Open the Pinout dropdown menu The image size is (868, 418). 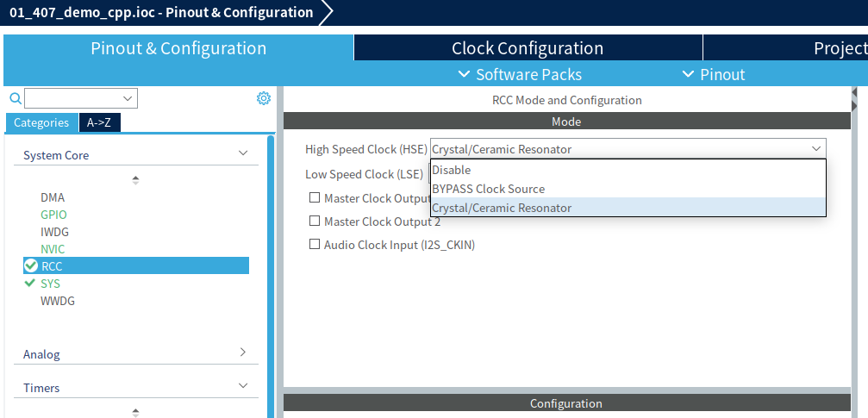pos(714,74)
